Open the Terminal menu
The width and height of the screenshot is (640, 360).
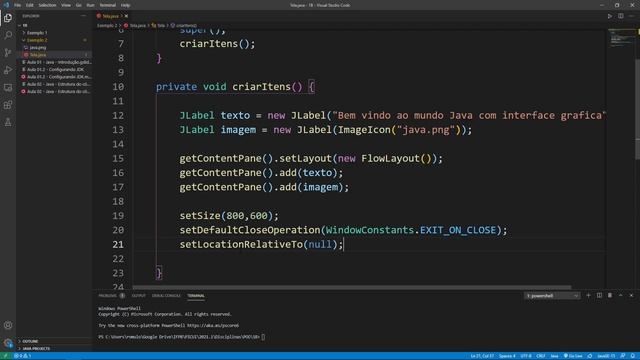108,5
